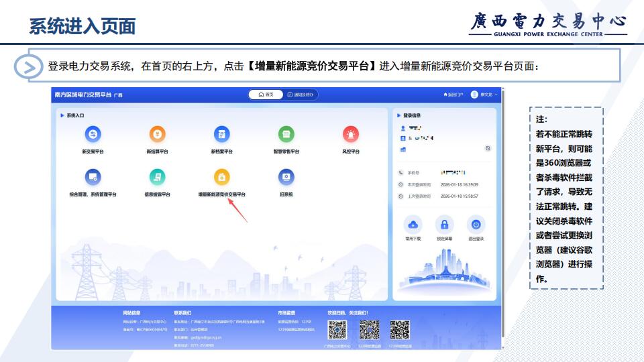644x362 pixels.
Task: Click the 跳转门户 link in header
Action: [453, 95]
